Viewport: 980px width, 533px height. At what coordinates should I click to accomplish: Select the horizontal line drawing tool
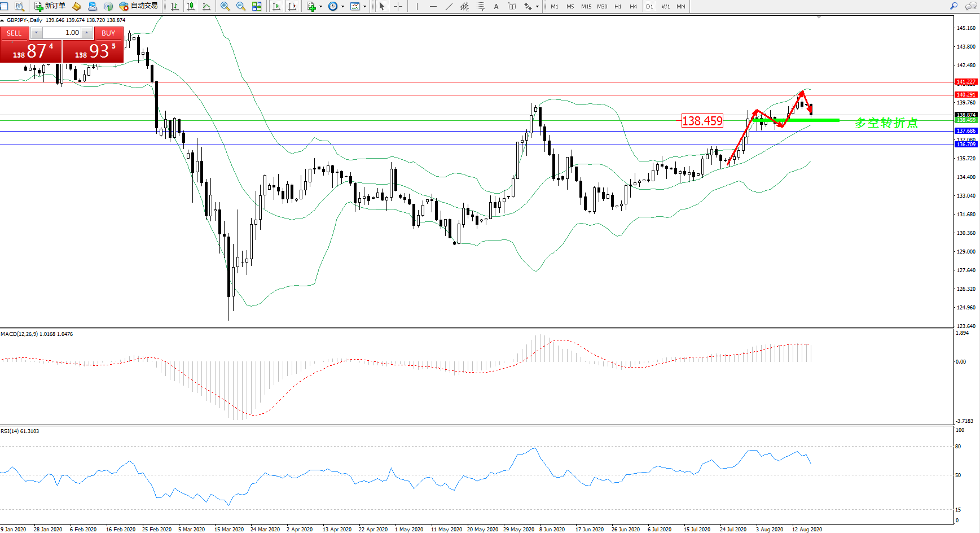[x=433, y=6]
